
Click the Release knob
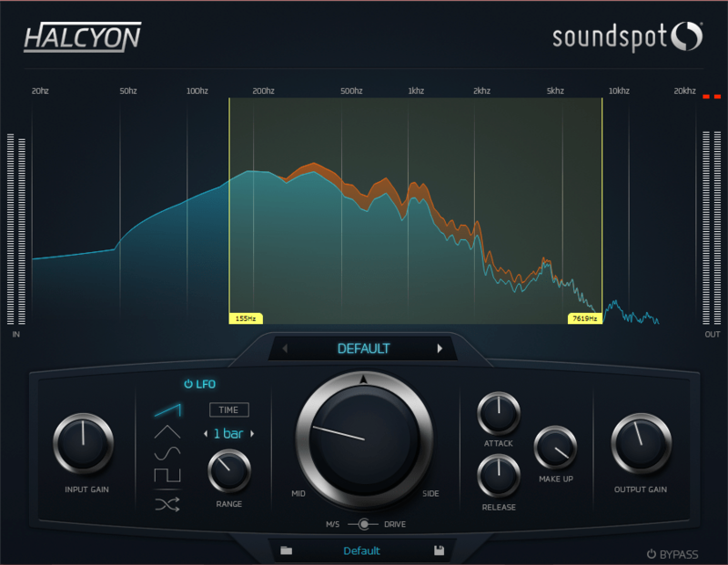click(x=499, y=476)
